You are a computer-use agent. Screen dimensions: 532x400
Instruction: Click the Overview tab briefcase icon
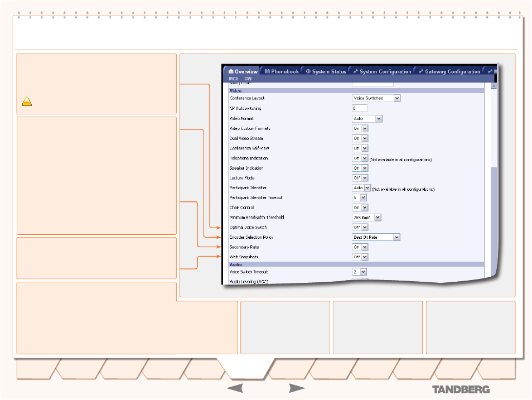(x=231, y=71)
